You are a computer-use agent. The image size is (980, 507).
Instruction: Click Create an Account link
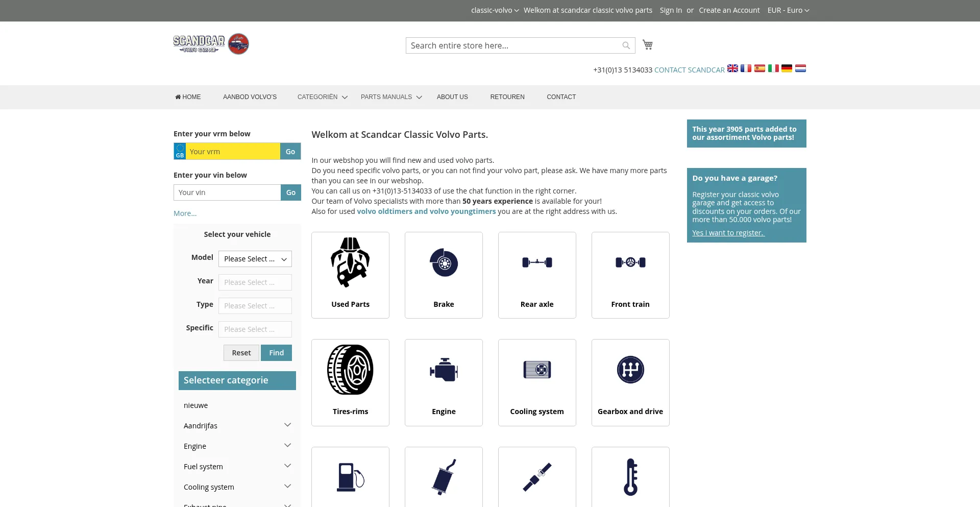point(729,10)
